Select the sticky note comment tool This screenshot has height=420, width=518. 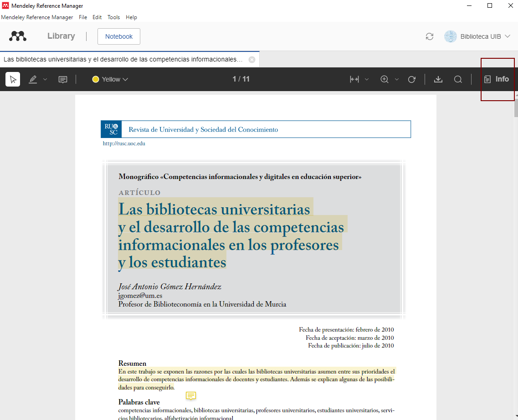(x=63, y=79)
